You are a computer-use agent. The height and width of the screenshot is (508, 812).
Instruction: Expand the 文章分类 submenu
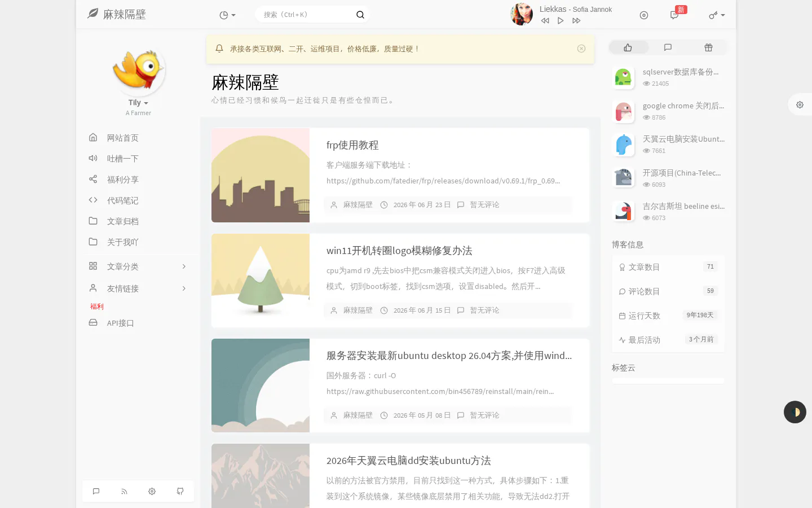click(138, 266)
